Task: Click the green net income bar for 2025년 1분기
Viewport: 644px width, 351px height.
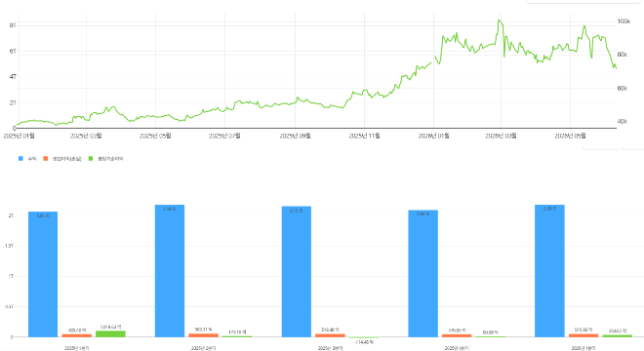Action: pos(110,333)
